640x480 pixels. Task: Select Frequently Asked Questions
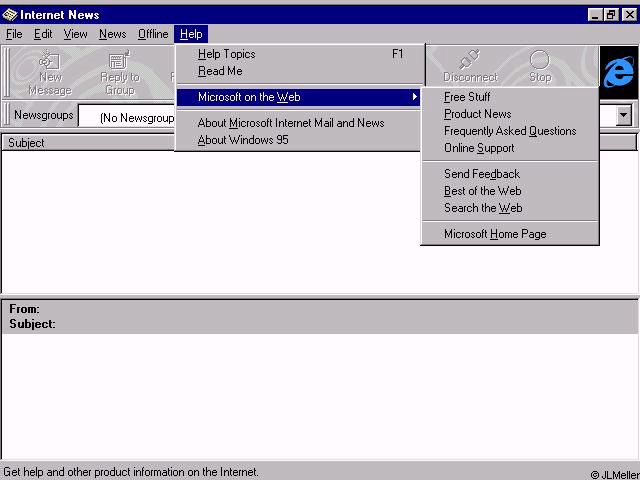click(510, 131)
